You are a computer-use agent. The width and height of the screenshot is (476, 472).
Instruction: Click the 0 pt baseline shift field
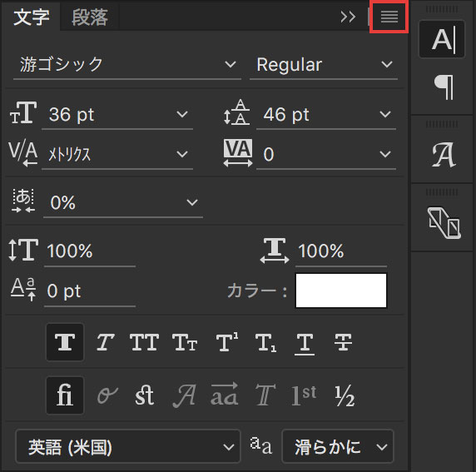point(90,291)
